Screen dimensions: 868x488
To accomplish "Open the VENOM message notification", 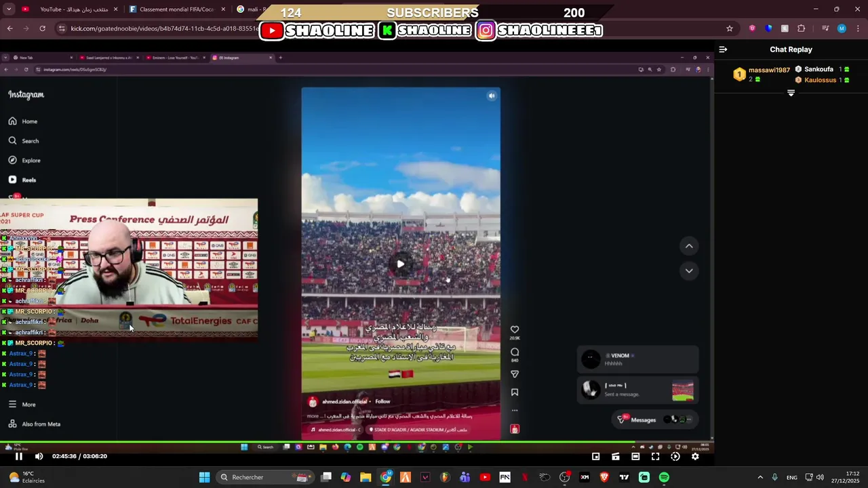I will pyautogui.click(x=637, y=359).
